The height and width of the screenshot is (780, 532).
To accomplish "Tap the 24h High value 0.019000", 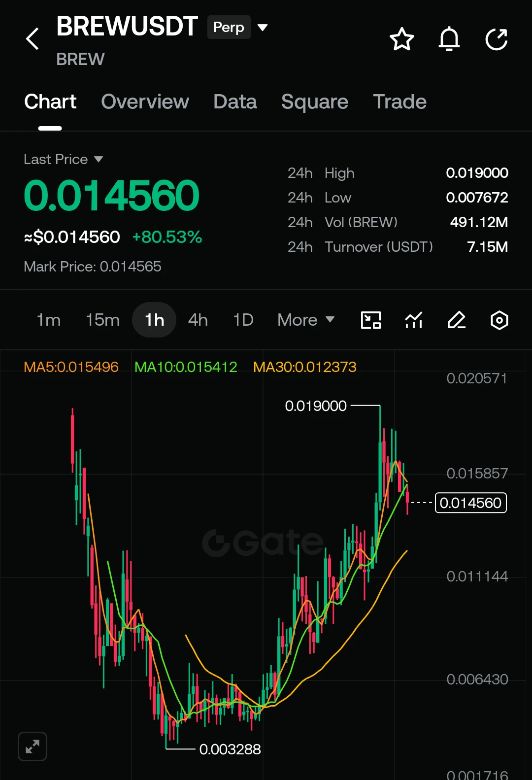I will 477,173.
